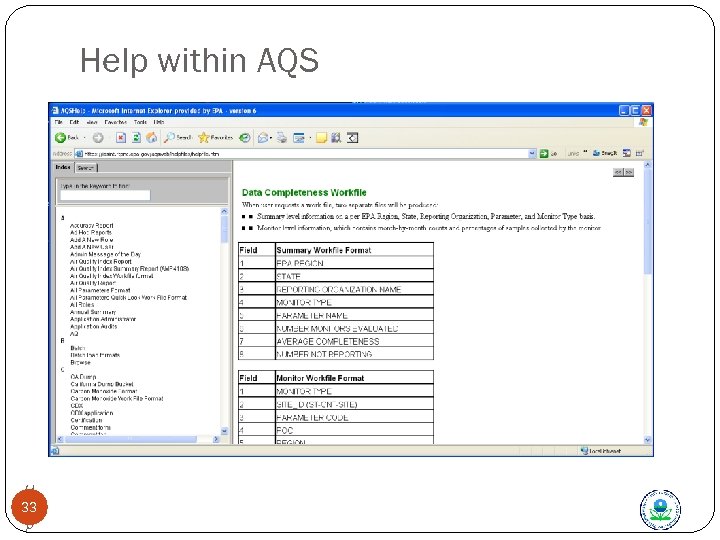Open Browse index topic
This screenshot has height=540, width=720.
point(80,362)
